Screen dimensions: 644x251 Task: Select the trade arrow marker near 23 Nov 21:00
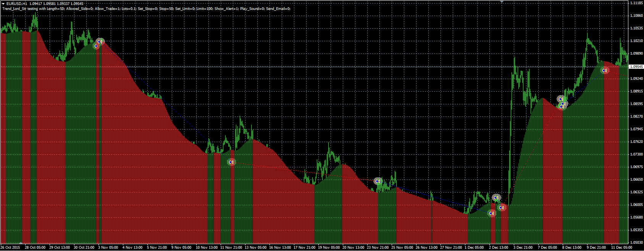tap(378, 181)
